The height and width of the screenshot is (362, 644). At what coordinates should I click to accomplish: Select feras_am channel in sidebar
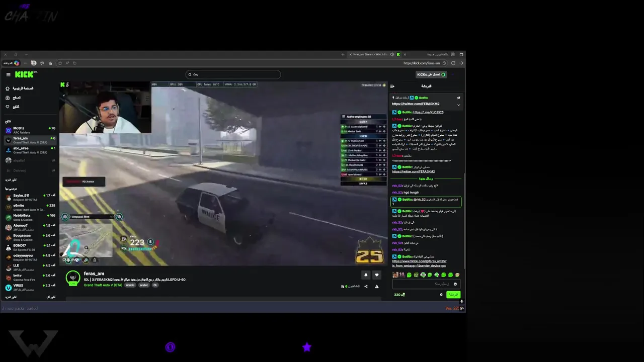pyautogui.click(x=30, y=140)
